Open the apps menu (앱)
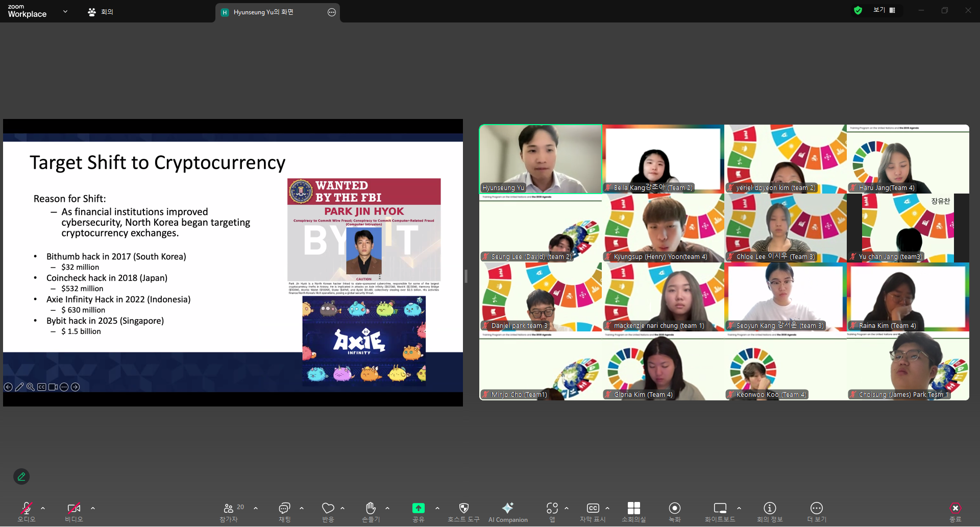The height and width of the screenshot is (527, 980). tap(552, 512)
